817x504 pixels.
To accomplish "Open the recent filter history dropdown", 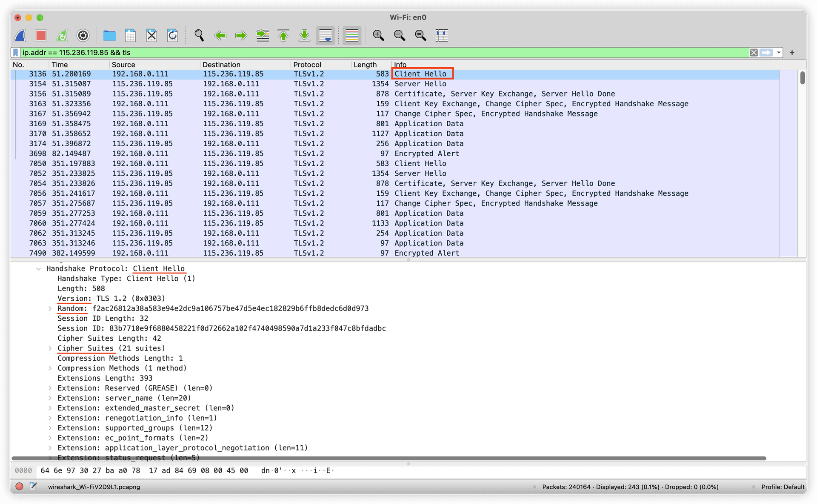I will click(x=778, y=53).
